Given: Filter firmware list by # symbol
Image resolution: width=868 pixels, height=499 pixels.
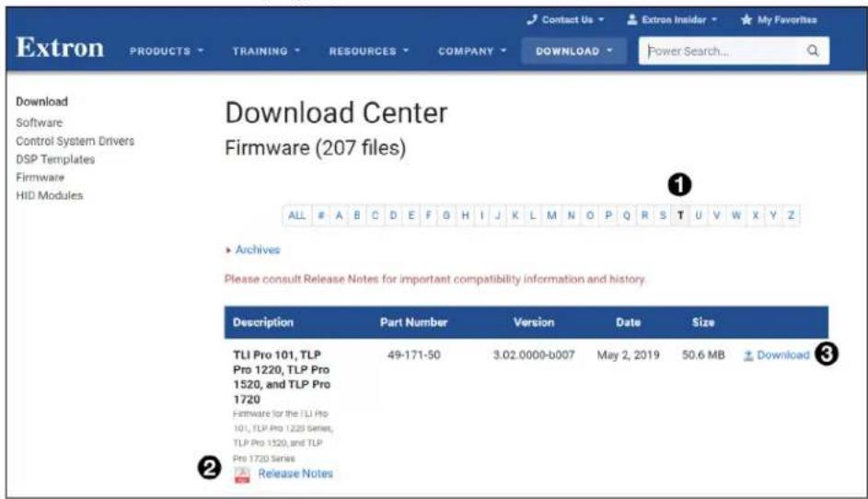Looking at the screenshot, I should [x=321, y=215].
